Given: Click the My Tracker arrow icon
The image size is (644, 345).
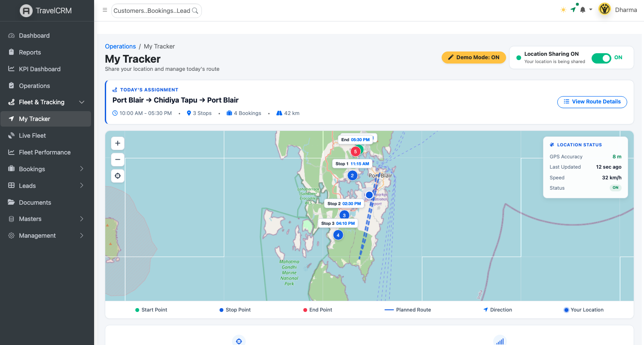Looking at the screenshot, I should tap(12, 119).
